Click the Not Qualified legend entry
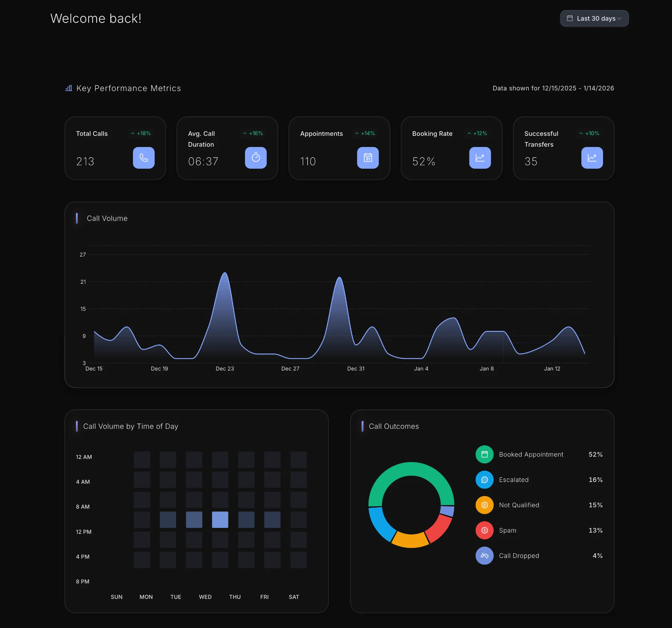The width and height of the screenshot is (672, 628). click(519, 505)
